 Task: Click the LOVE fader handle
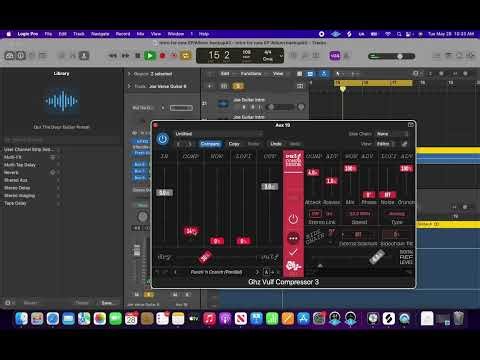[x=243, y=241]
